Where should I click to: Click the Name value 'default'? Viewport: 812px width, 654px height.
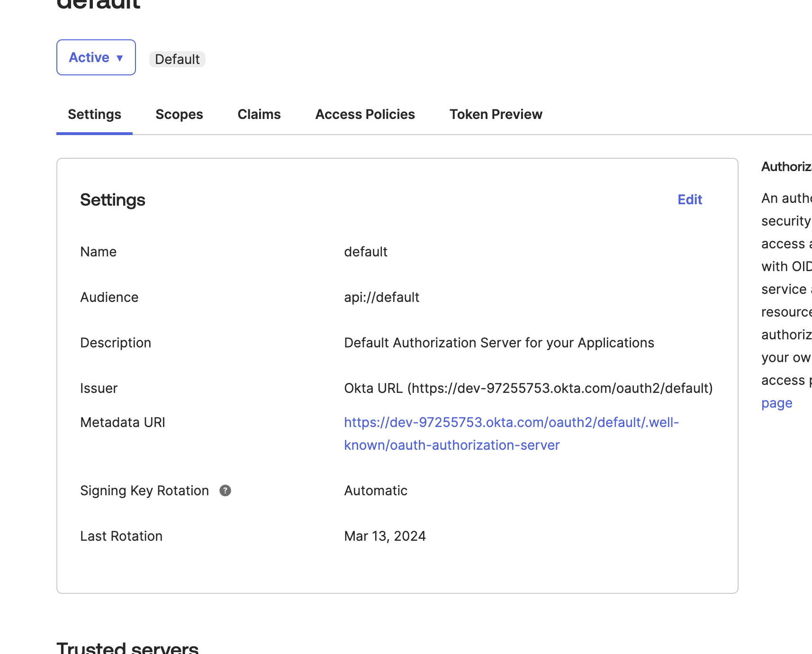tap(366, 252)
